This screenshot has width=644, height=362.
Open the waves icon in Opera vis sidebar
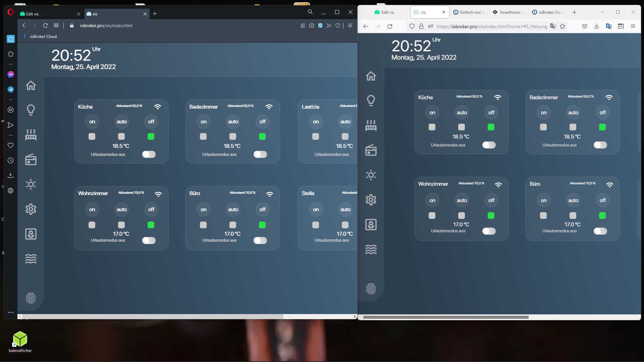(31, 258)
